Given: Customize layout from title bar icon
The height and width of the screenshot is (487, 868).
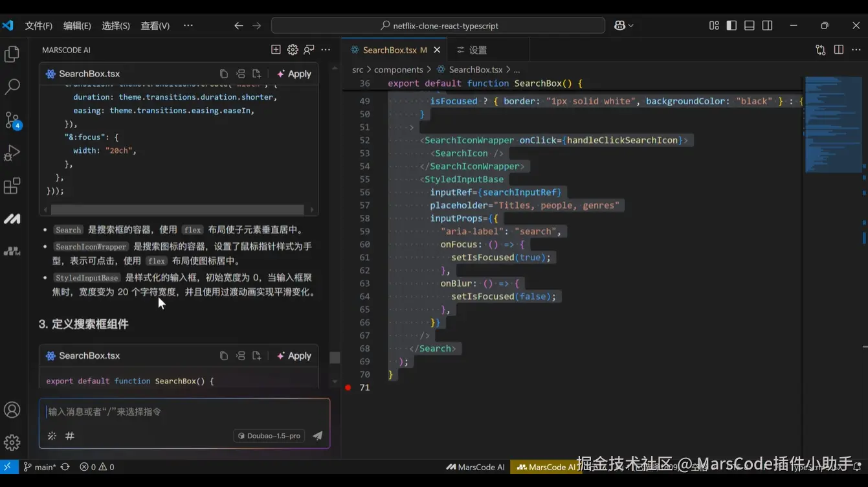Looking at the screenshot, I should pyautogui.click(x=714, y=26).
